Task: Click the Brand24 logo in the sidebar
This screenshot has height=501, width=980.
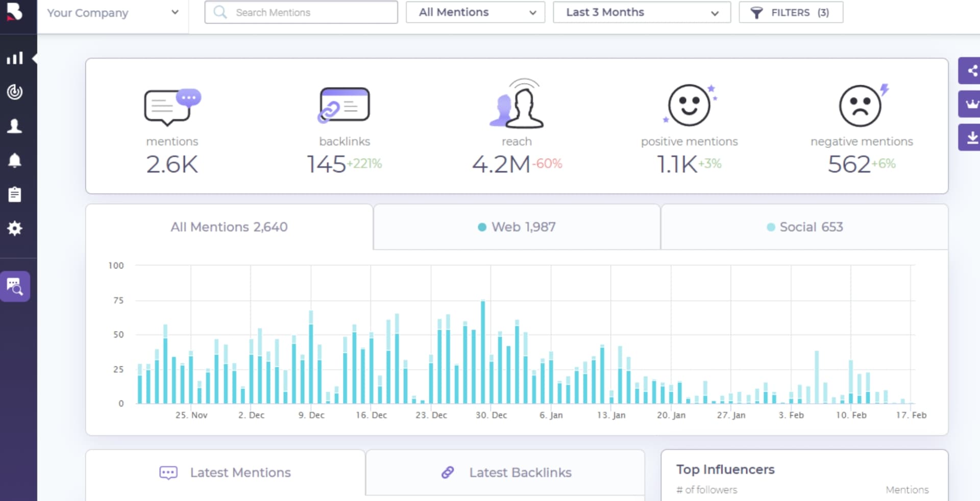Action: tap(15, 11)
